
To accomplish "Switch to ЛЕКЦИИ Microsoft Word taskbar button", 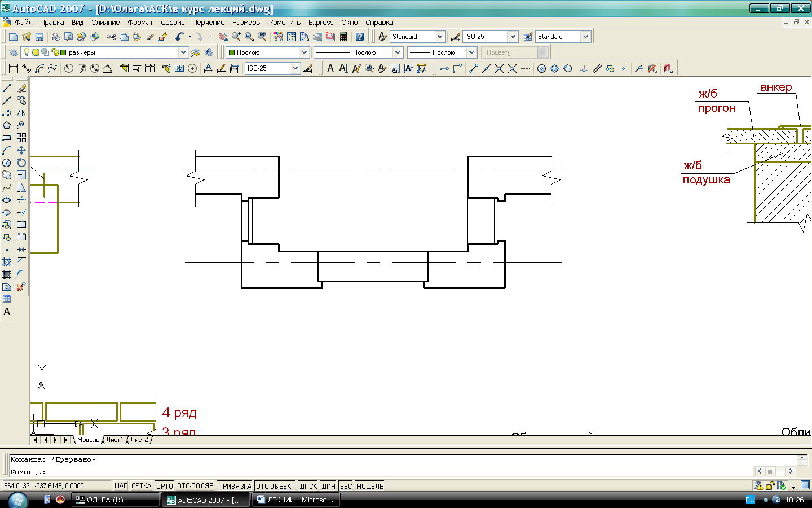I will (x=295, y=500).
